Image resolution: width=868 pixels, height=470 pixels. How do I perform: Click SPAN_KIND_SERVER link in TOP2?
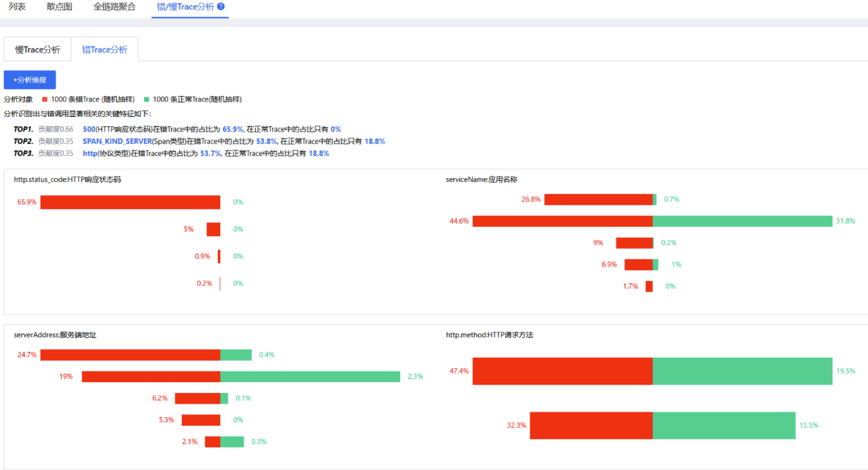coord(117,142)
